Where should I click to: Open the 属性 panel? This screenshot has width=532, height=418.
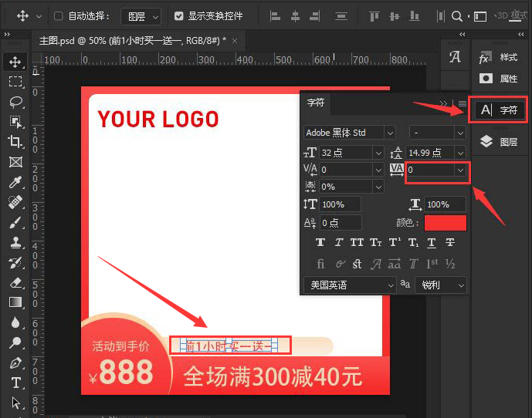[499, 79]
